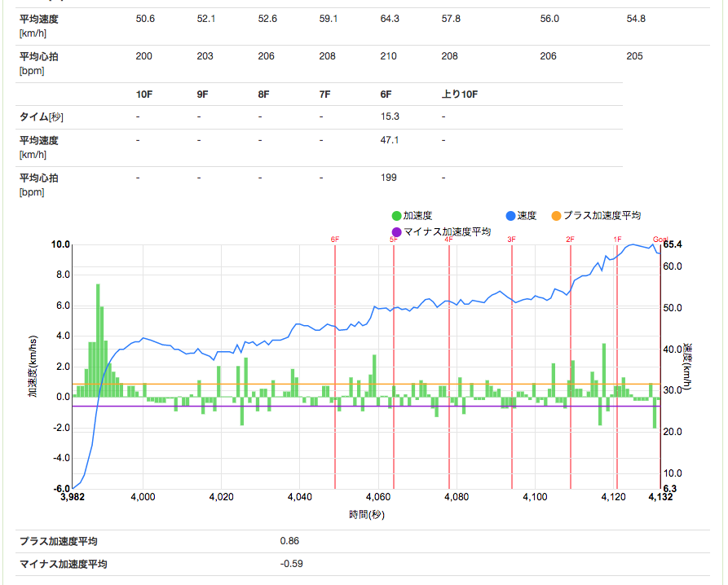Screen dimensions: 728x585
Task: Click the blue 速度 legend dot
Action: coord(510,216)
